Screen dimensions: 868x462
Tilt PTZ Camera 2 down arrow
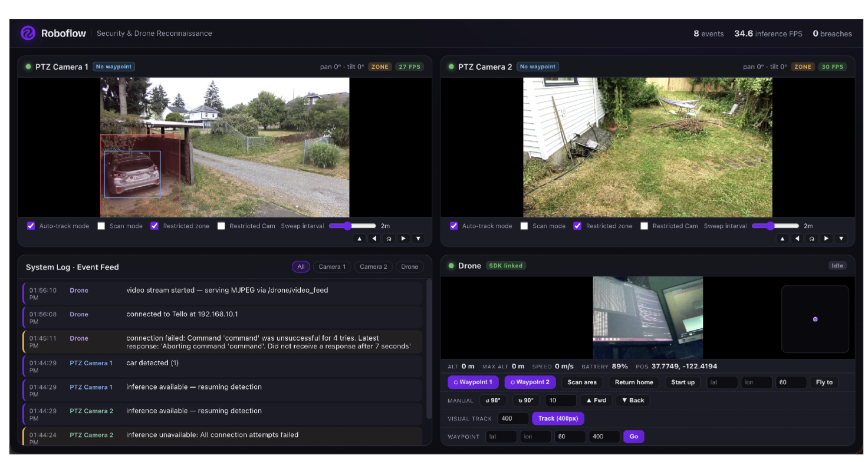841,239
